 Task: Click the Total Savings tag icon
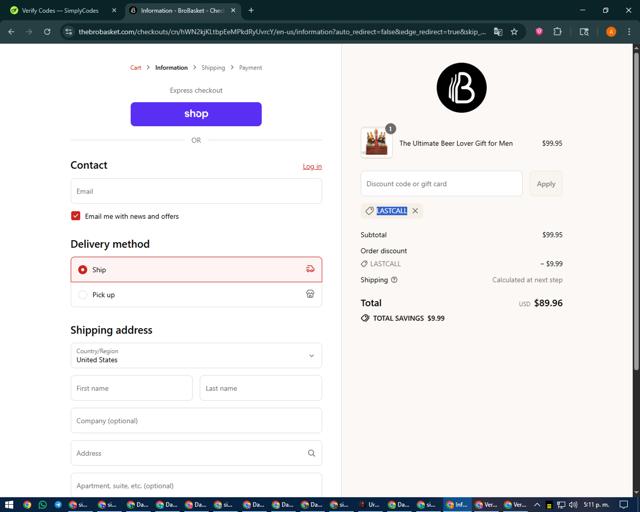point(365,318)
